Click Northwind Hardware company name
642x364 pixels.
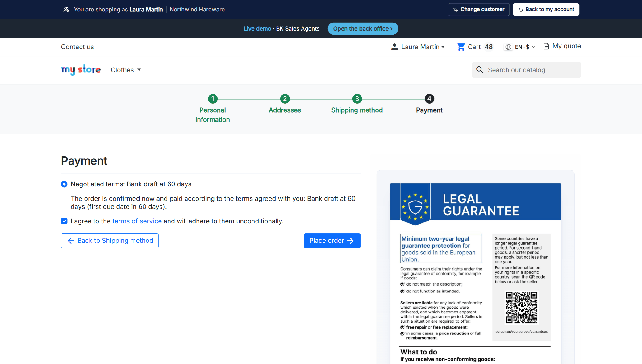pyautogui.click(x=197, y=10)
